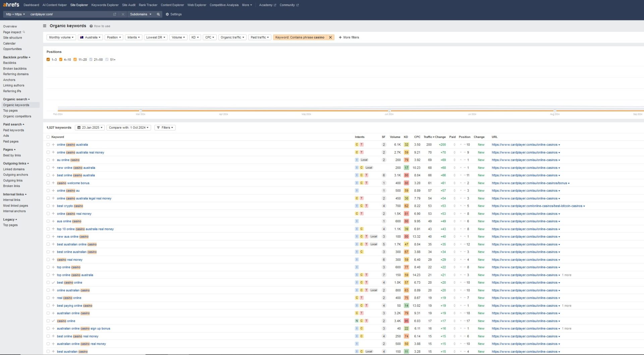Check the row for new online casino australia
The width and height of the screenshot is (644, 355).
(48, 168)
